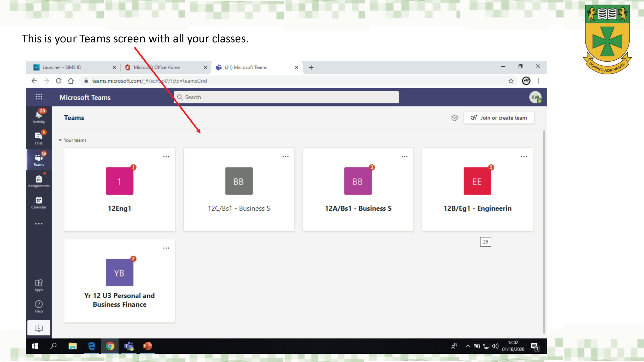644x362 pixels.
Task: Click the browser back arrow
Action: [x=34, y=81]
